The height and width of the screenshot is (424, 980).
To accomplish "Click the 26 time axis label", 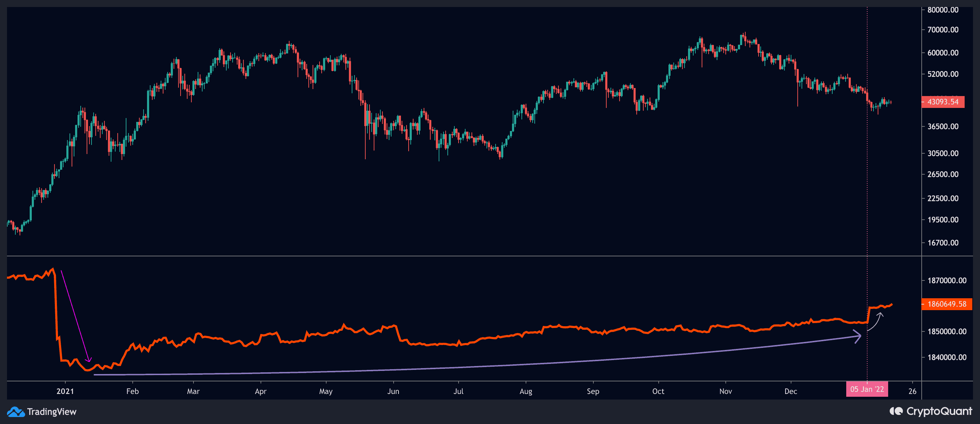I will [912, 391].
